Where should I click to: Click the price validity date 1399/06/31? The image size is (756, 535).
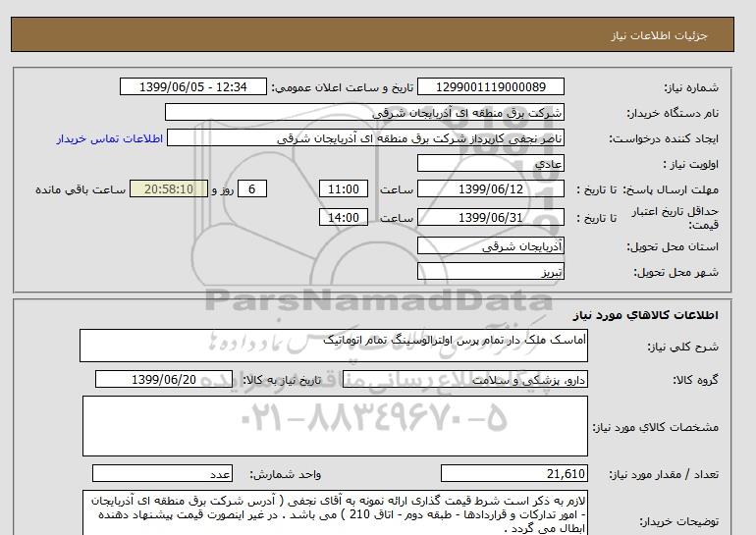pos(490,217)
